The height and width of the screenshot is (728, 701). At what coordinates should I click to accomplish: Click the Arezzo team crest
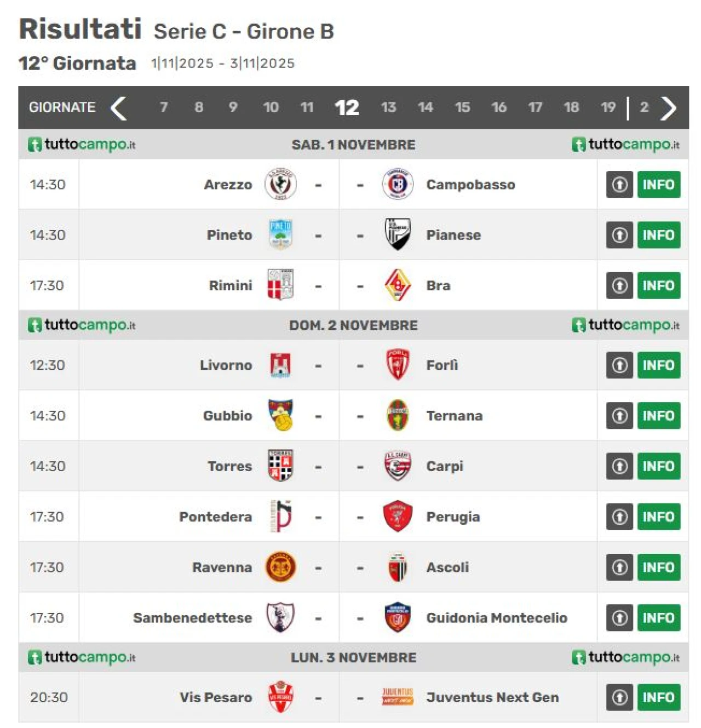pos(280,185)
